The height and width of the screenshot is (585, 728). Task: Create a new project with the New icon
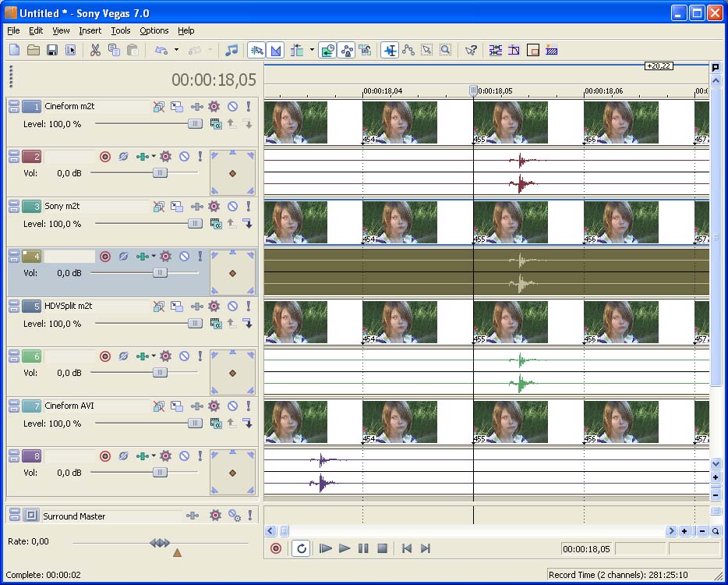pos(14,50)
